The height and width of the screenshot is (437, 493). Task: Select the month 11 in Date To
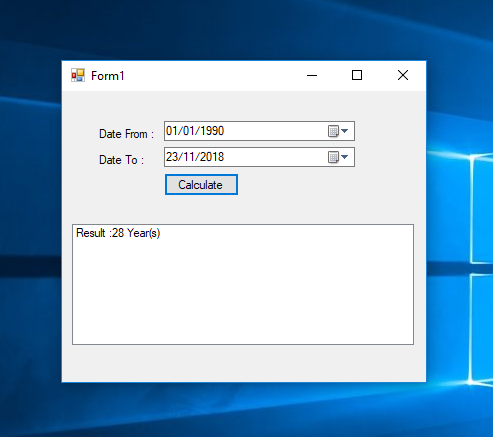point(189,157)
